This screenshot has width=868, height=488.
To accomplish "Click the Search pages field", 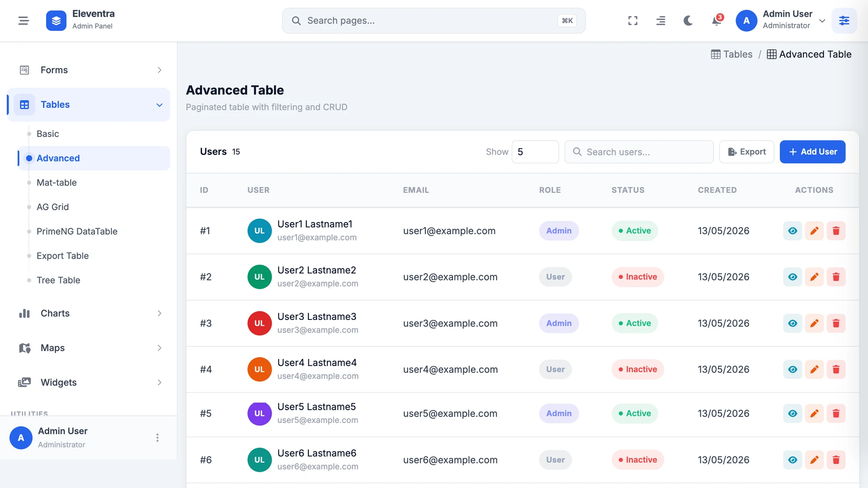I will (434, 21).
